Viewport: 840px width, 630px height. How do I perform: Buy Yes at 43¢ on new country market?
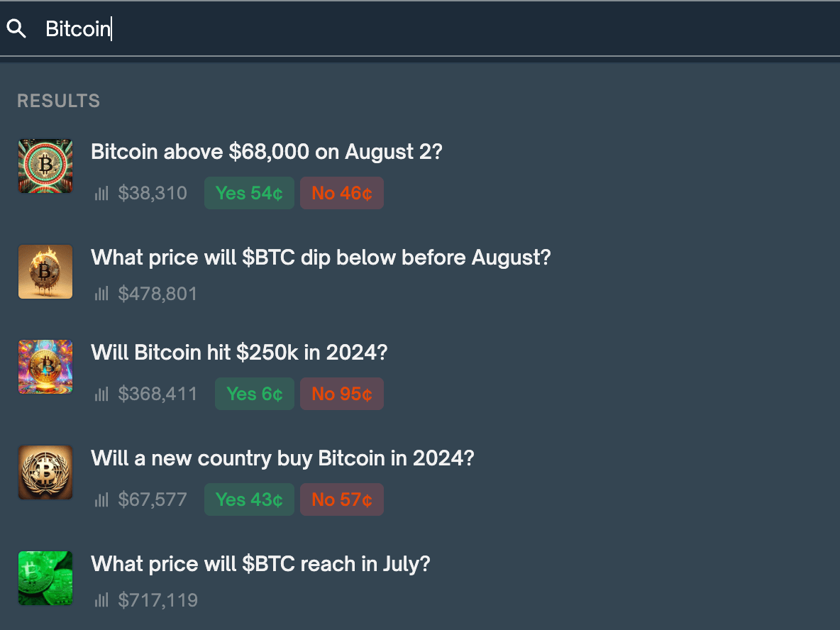click(249, 499)
